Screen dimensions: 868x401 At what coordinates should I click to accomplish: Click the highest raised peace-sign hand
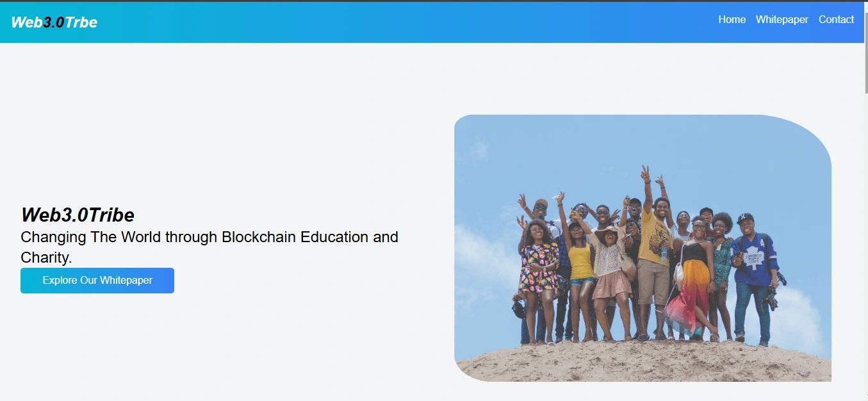pos(645,173)
